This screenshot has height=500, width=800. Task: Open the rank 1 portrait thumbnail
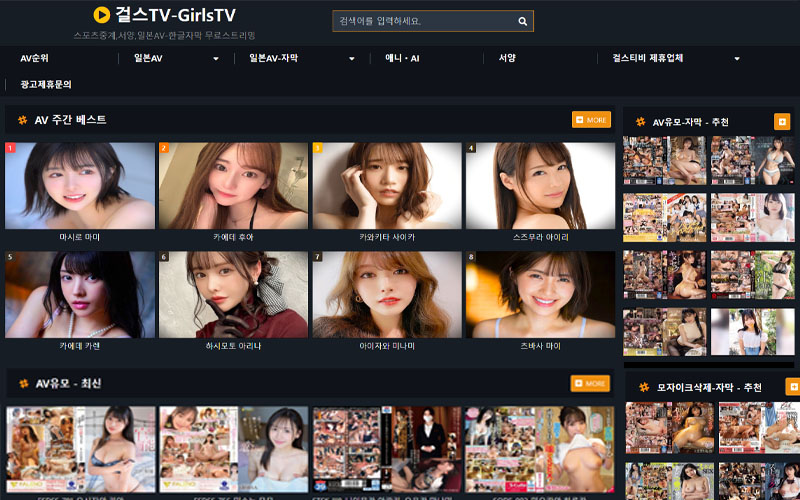pos(80,186)
